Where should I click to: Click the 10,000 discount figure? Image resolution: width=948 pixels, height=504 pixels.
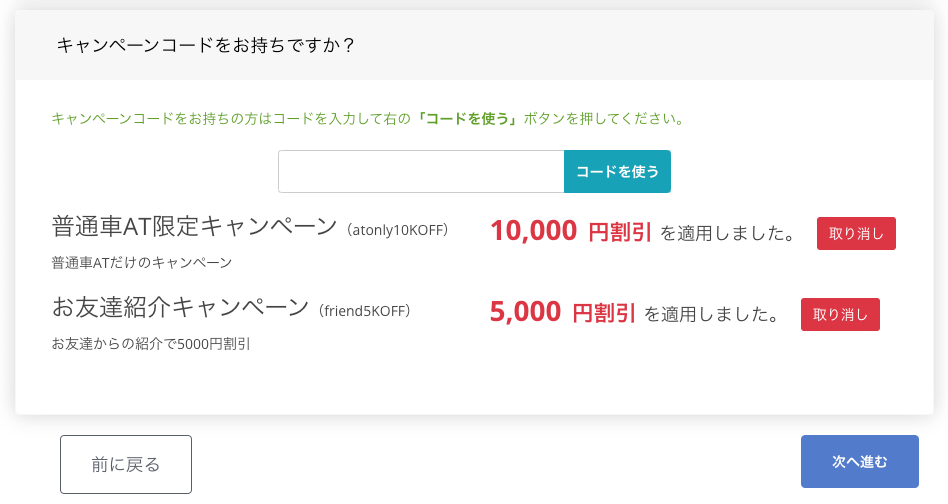coord(533,232)
